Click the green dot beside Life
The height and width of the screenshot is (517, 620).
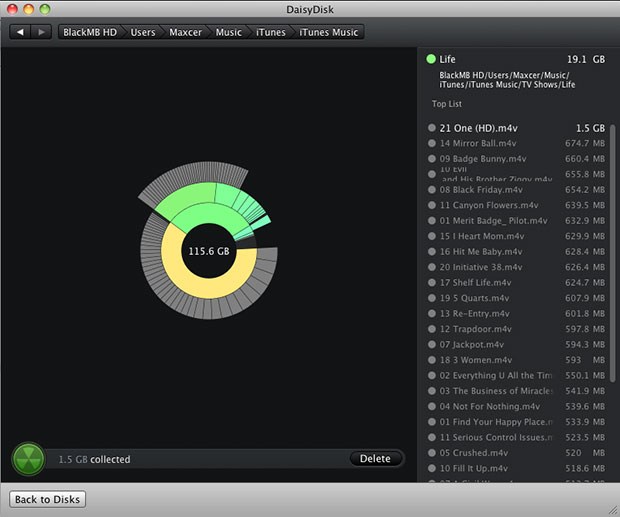tap(431, 59)
